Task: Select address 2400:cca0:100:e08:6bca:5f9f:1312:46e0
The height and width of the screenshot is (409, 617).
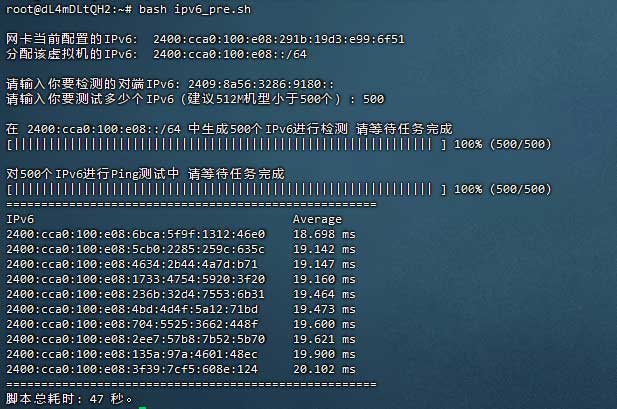Action: (136, 234)
